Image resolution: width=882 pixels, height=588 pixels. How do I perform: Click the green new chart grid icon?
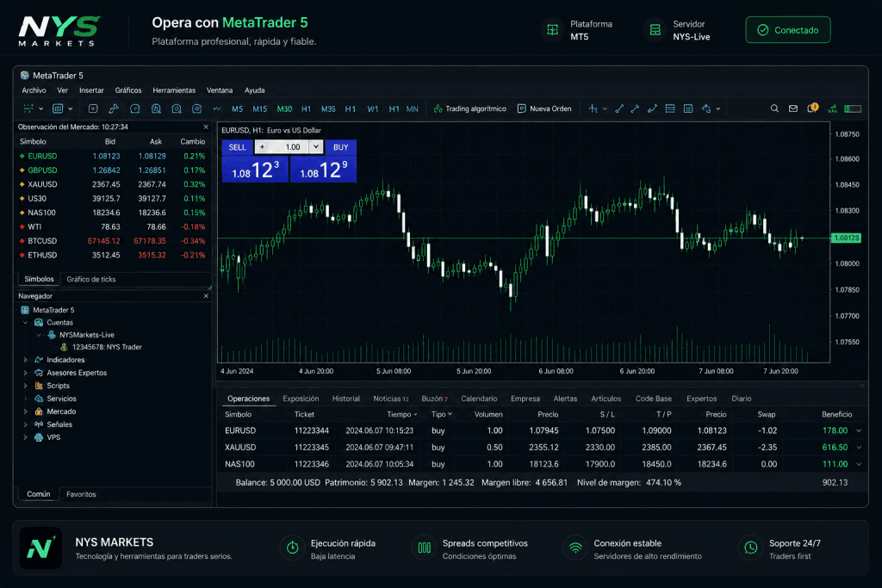(28, 108)
